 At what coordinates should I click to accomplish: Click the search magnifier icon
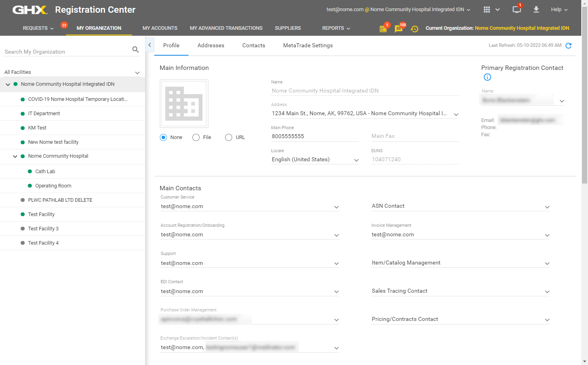pos(136,50)
